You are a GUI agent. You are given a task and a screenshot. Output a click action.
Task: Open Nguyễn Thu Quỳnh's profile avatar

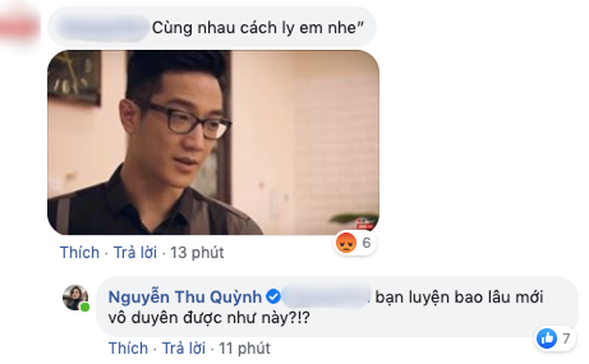pos(76,297)
